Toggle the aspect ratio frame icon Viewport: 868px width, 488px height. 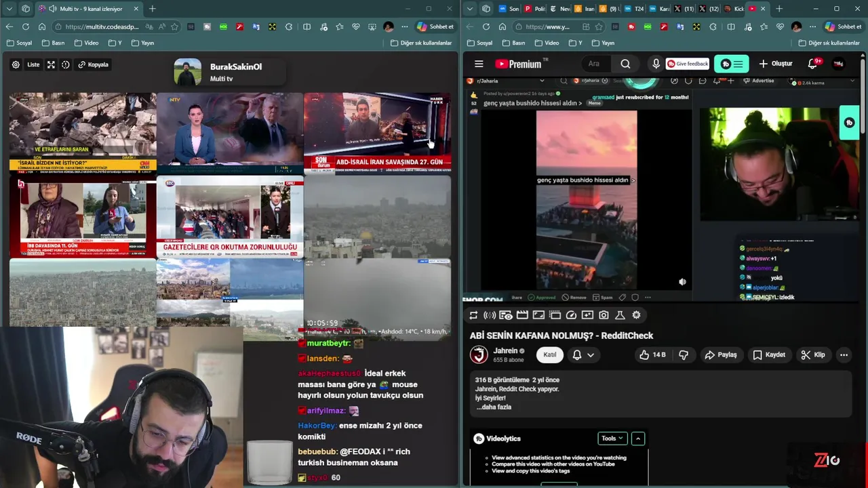click(538, 315)
